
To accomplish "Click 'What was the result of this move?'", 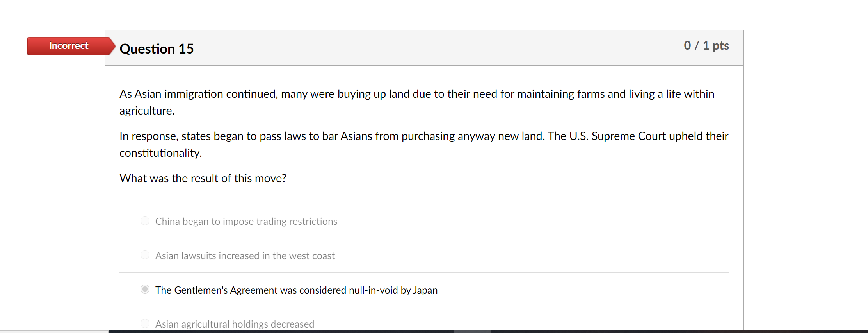I will tap(203, 178).
